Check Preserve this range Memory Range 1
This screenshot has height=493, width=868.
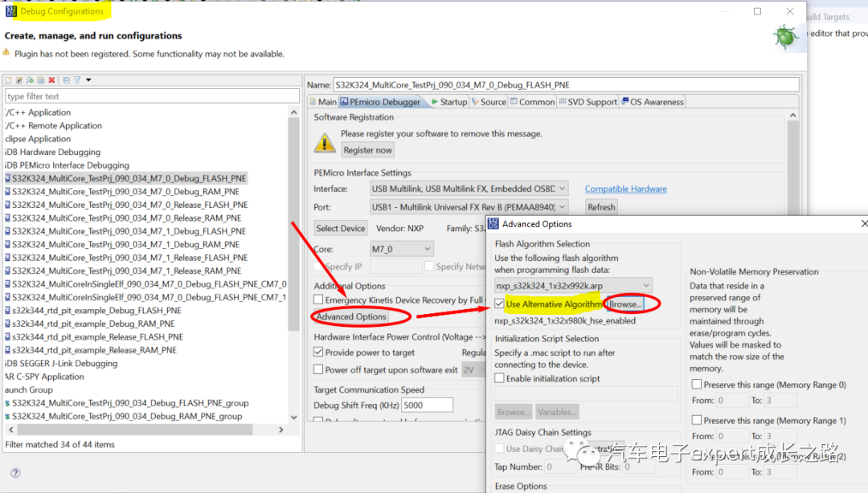696,420
